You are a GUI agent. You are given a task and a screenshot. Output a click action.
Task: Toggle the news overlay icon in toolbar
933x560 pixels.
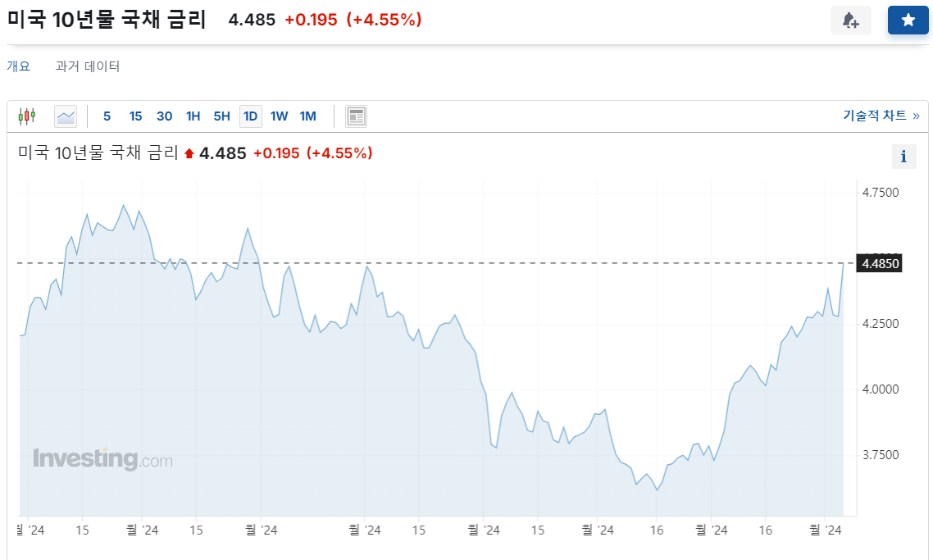(356, 116)
